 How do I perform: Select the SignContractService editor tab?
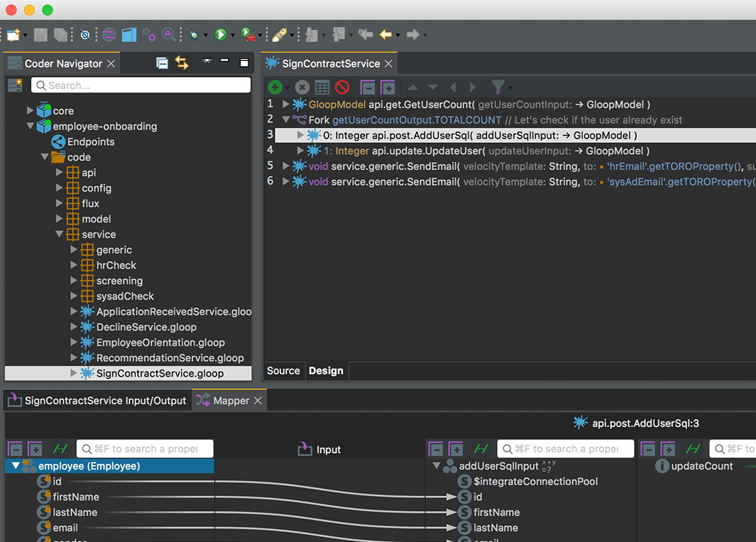pos(331,64)
